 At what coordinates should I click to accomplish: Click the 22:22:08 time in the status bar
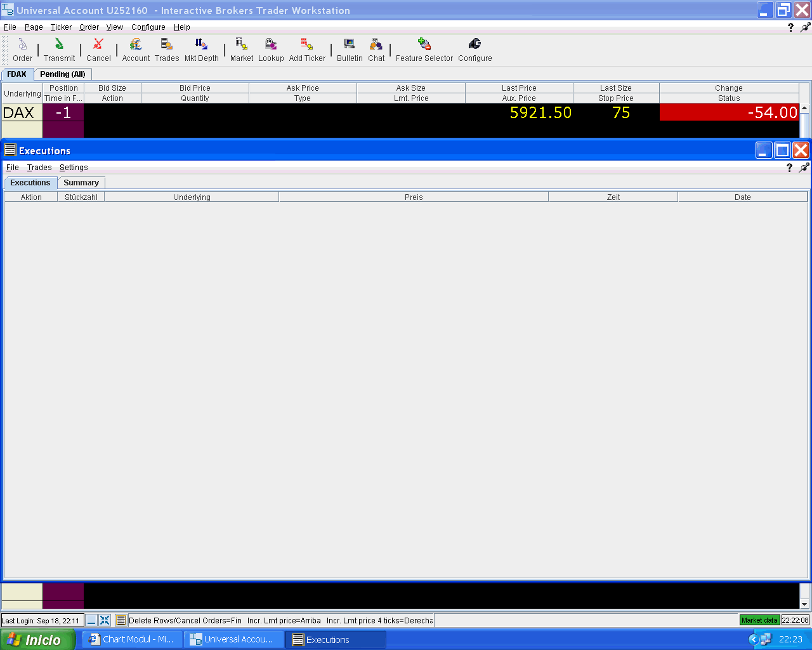click(x=796, y=620)
